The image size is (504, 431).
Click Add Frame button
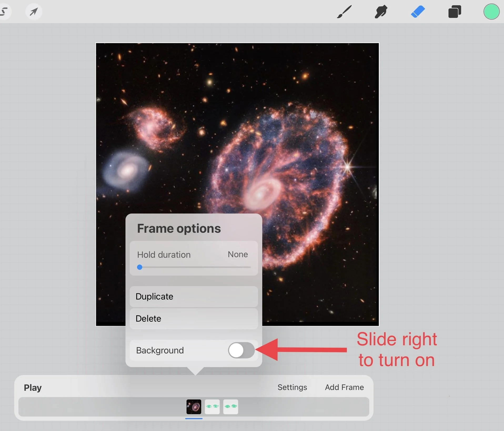[344, 387]
